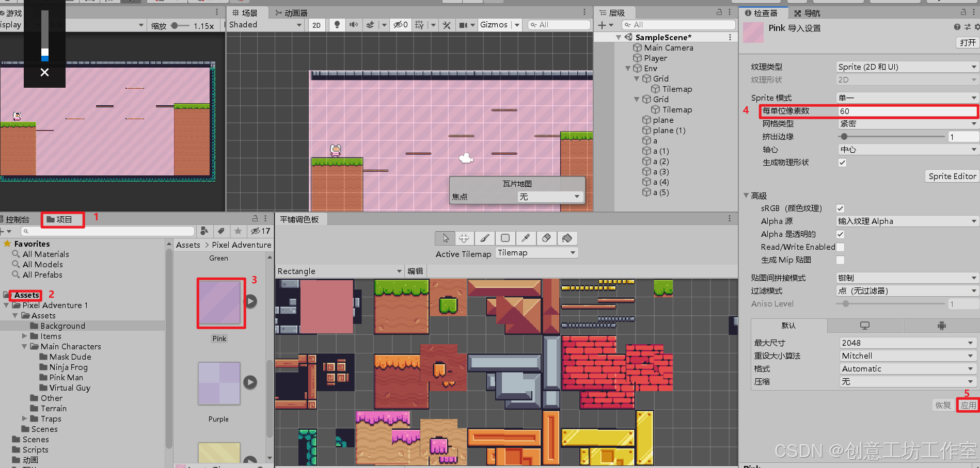This screenshot has height=468, width=980.
Task: Select palette Select tool arrow
Action: point(445,238)
